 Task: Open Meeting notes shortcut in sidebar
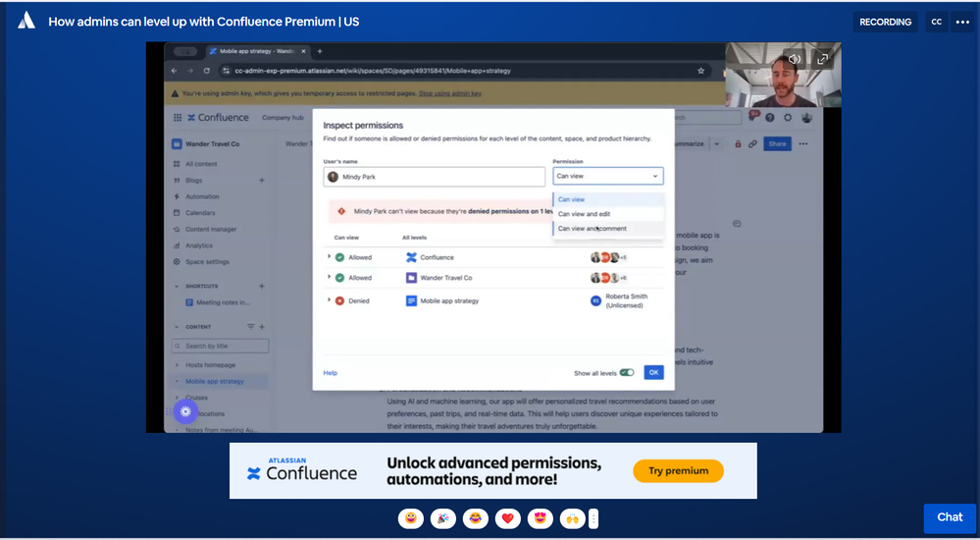pyautogui.click(x=223, y=302)
